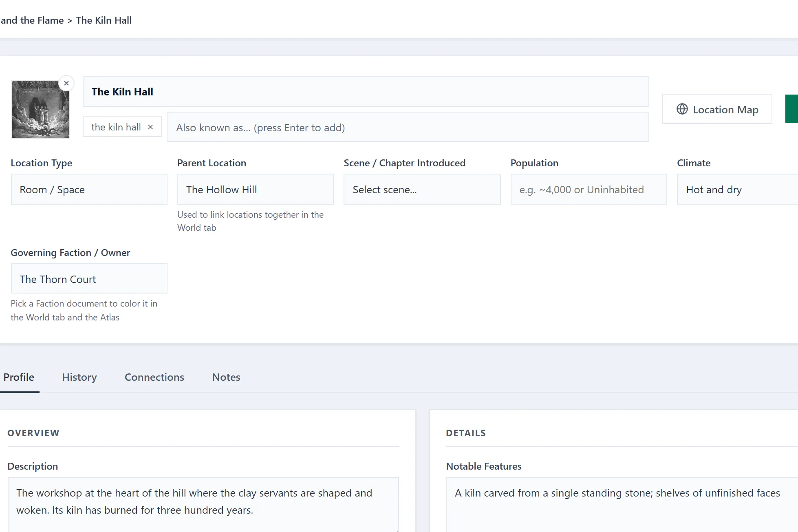The image size is (798, 532).
Task: Open the Location Type dropdown
Action: 89,190
